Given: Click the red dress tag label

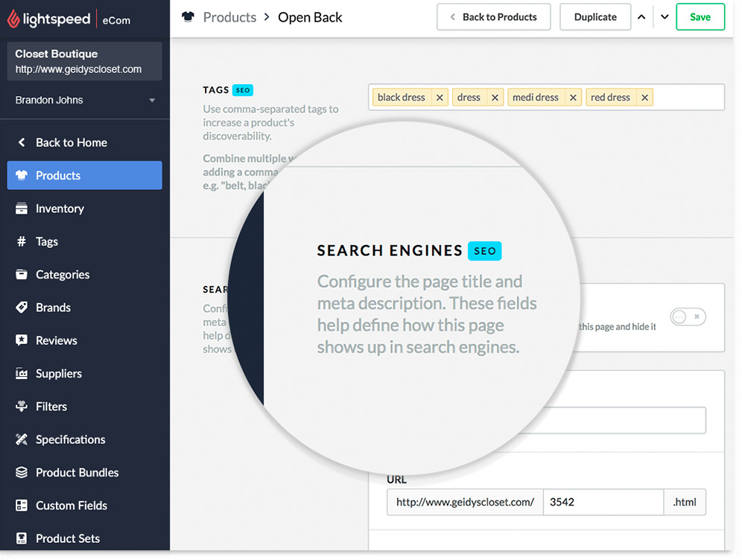Looking at the screenshot, I should click(x=610, y=98).
